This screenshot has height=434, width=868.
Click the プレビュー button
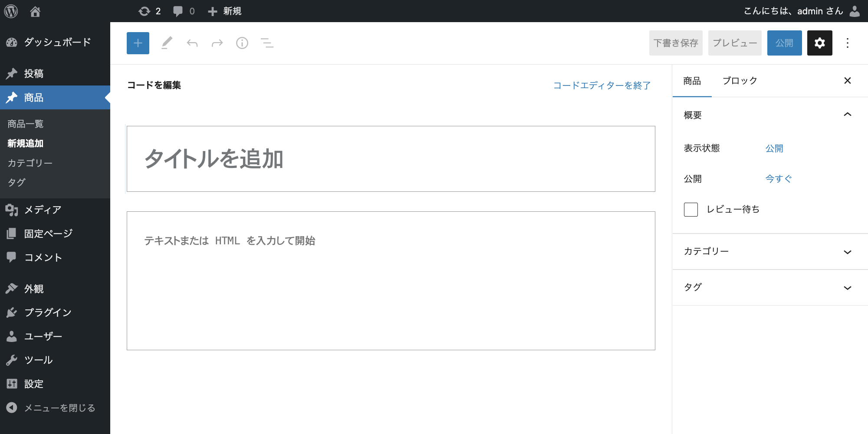coord(735,43)
